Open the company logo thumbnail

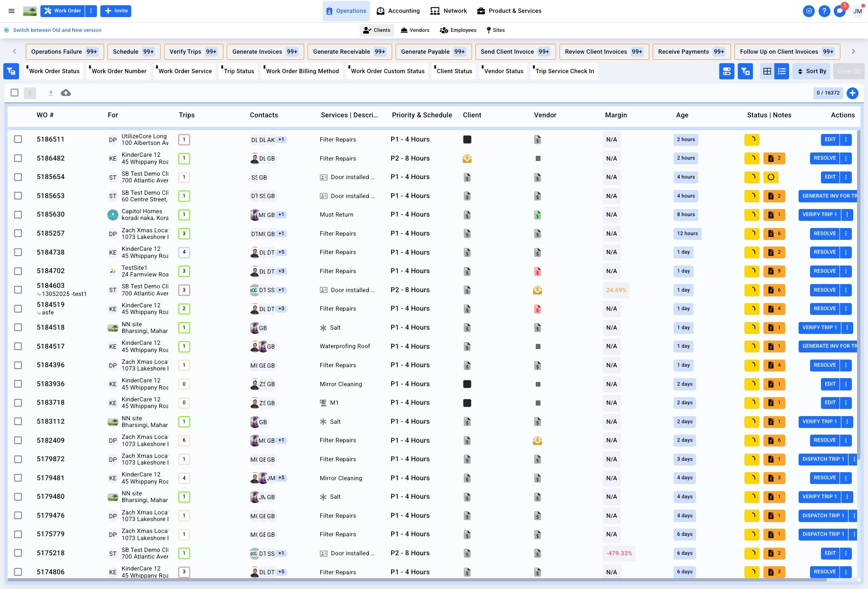tap(30, 11)
